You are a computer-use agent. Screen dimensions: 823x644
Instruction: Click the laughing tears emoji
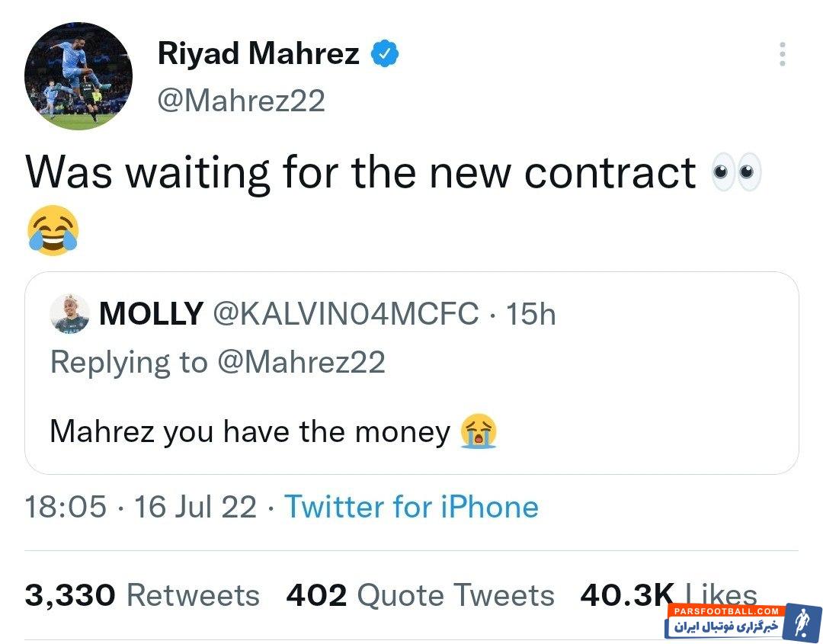click(x=53, y=230)
